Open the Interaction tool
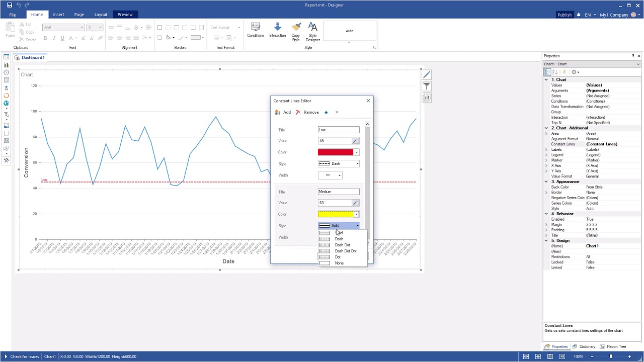The width and height of the screenshot is (644, 362). click(277, 30)
